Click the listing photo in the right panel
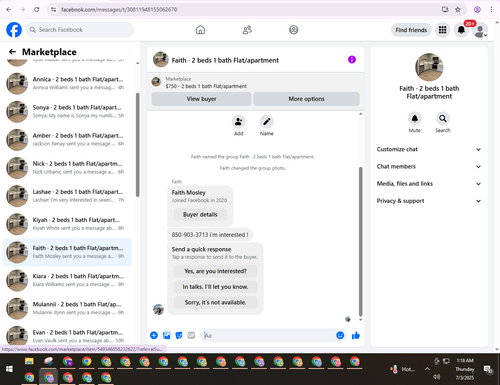The height and width of the screenshot is (385, 500). coord(429,67)
